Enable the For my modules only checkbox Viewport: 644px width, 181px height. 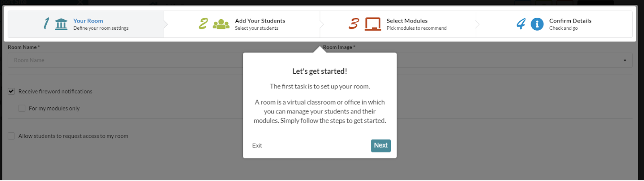pyautogui.click(x=22, y=109)
